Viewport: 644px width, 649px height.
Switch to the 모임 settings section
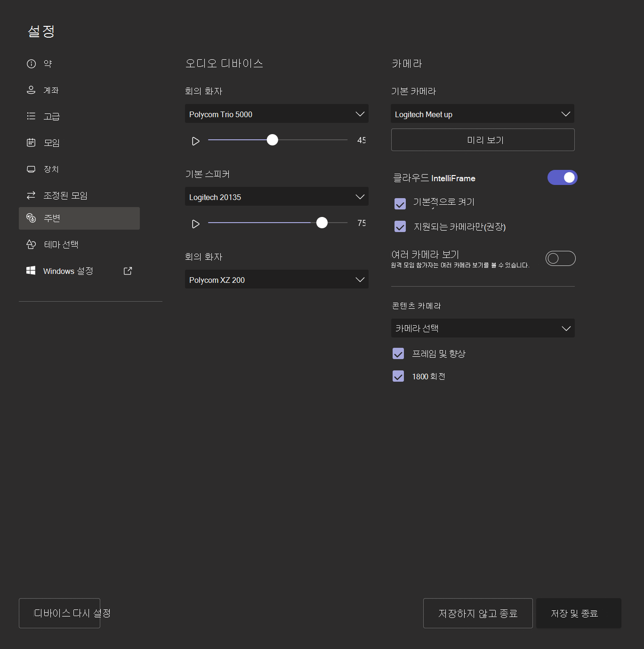79,143
